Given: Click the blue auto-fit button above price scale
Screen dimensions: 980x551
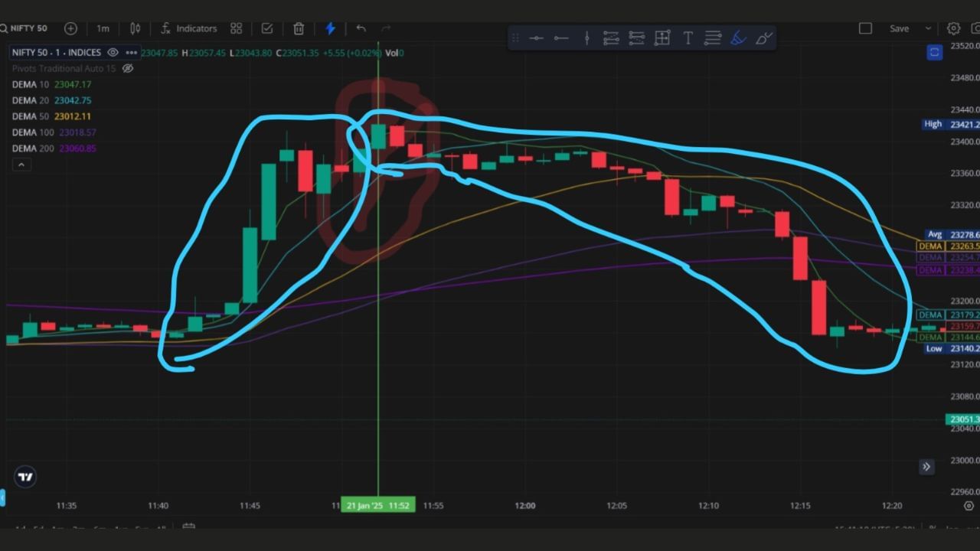Looking at the screenshot, I should [934, 52].
